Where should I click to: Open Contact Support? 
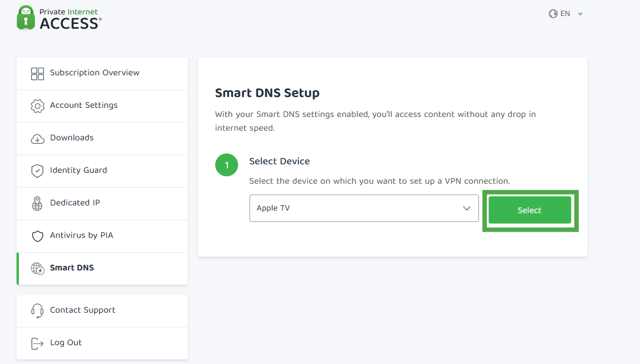coord(102,311)
